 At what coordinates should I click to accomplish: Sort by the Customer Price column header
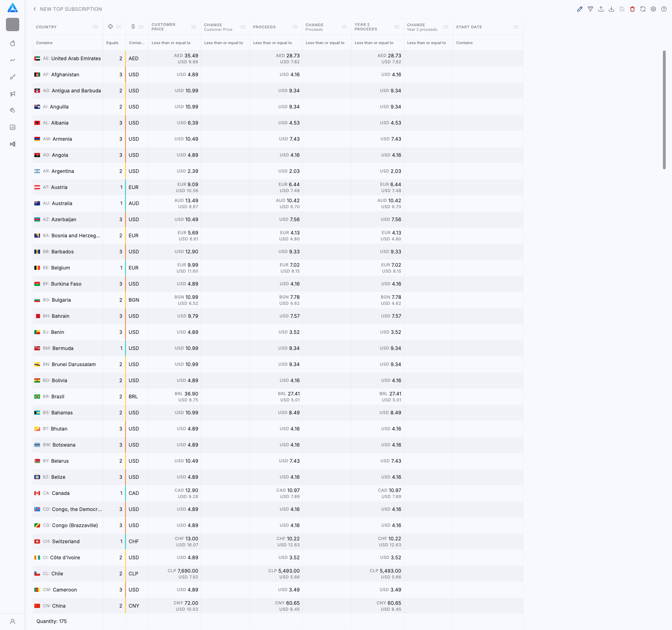tap(164, 27)
